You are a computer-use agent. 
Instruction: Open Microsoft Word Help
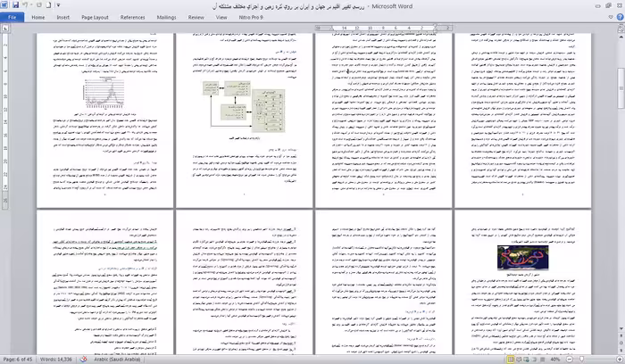pos(620,17)
